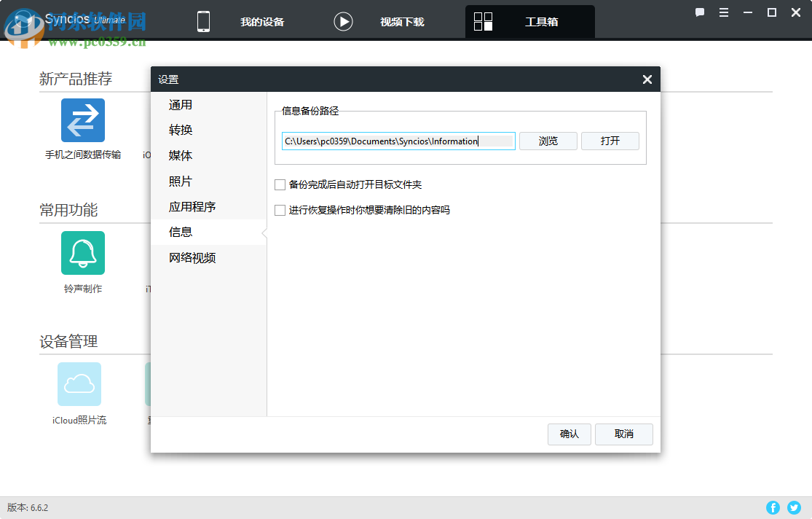The image size is (812, 519).
Task: Open the Twitter icon at bottom right
Action: point(794,507)
